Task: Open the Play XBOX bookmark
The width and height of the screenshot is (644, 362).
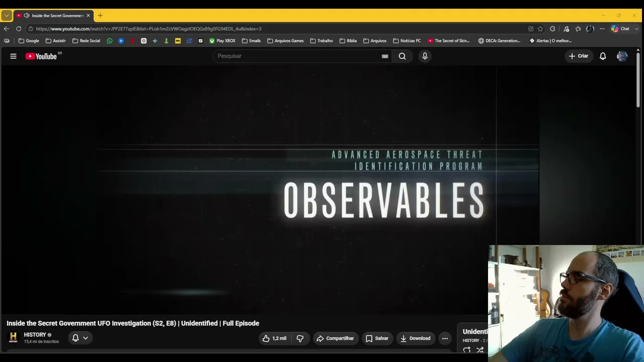Action: click(x=222, y=41)
